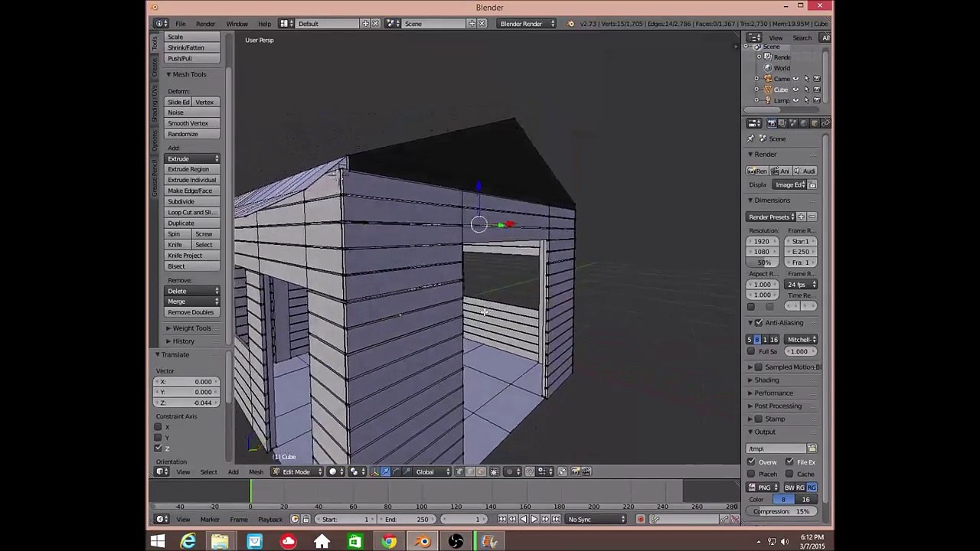Viewport: 980px width, 551px height.
Task: Select the Render camera icon in properties header
Action: coord(772,123)
